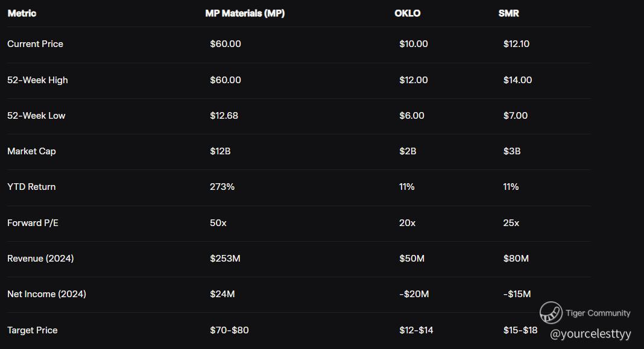Viewport: 644px width, 349px height.
Task: Click the Revenue (2024) row label
Action: [40, 259]
